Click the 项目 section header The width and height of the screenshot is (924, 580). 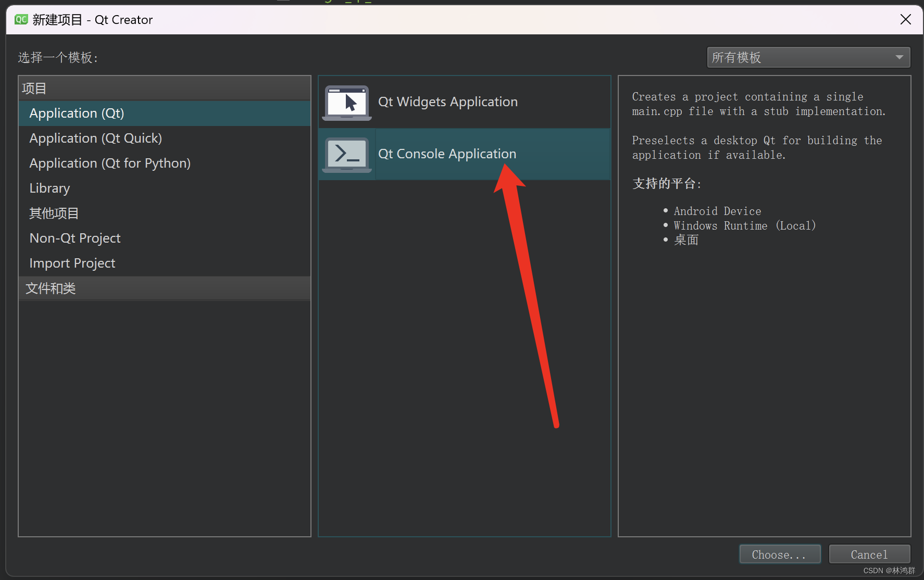pos(165,88)
